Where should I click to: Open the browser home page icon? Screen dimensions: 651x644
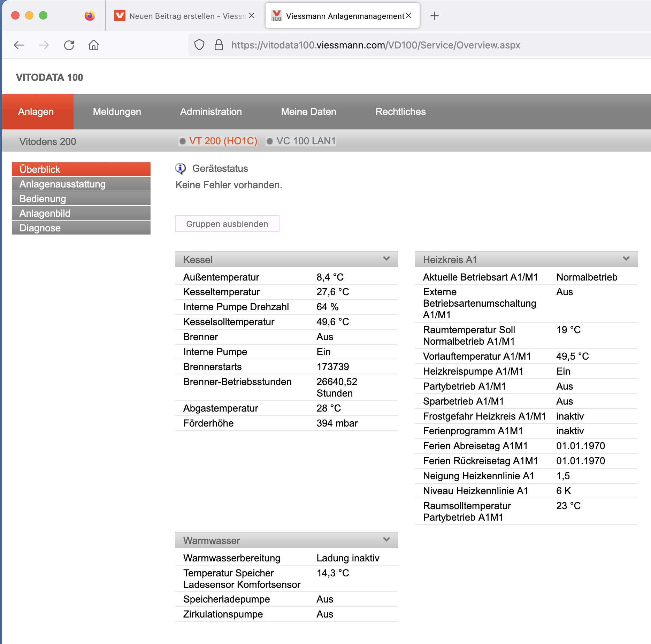pos(94,45)
